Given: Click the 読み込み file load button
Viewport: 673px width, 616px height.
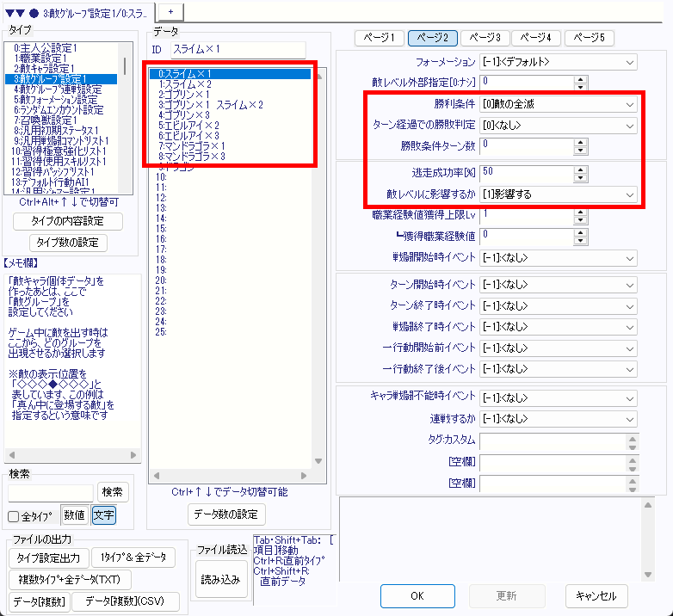Looking at the screenshot, I should (219, 580).
